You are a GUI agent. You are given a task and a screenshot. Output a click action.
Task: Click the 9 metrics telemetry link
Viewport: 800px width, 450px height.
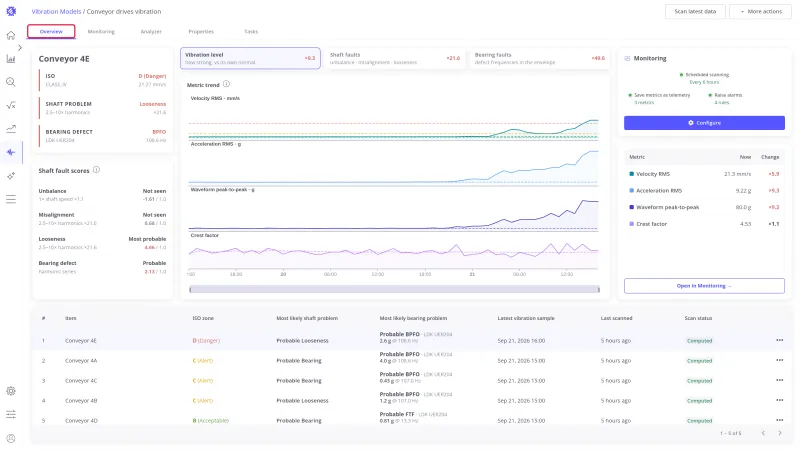[644, 103]
